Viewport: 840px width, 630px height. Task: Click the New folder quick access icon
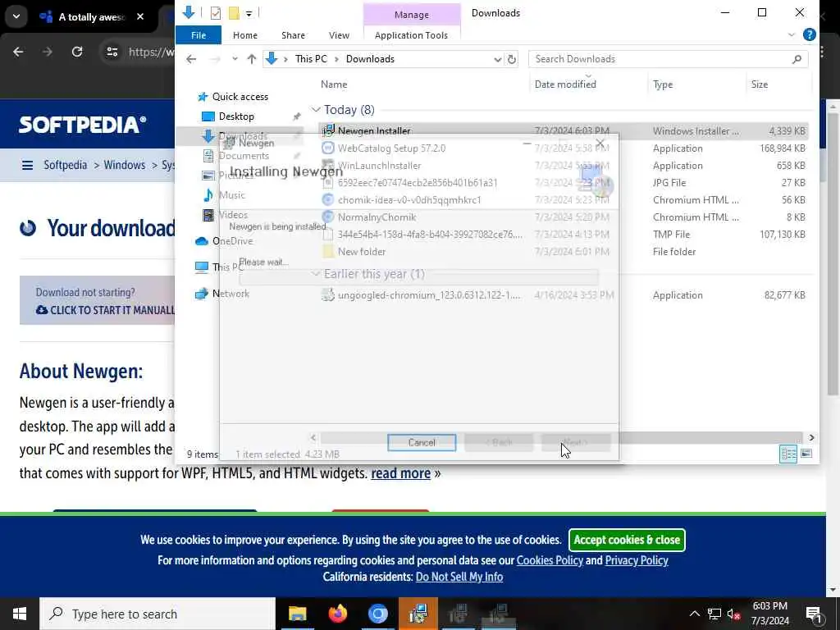pyautogui.click(x=234, y=12)
